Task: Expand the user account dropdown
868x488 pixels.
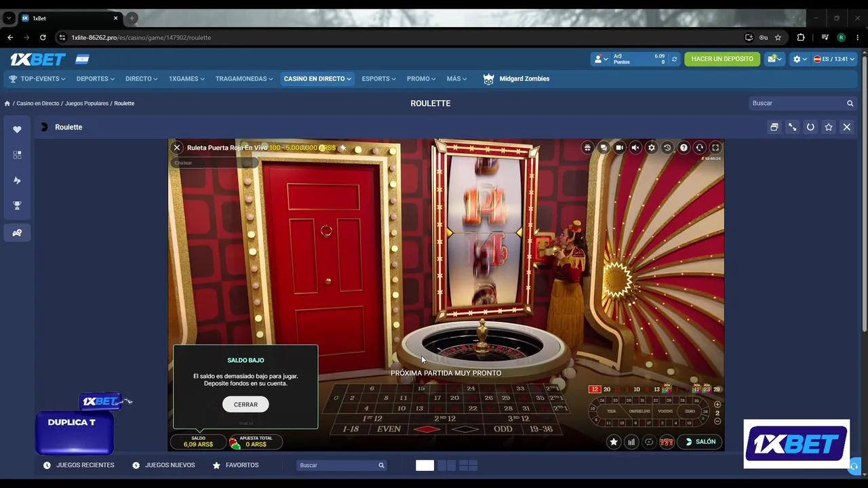Action: pos(601,59)
